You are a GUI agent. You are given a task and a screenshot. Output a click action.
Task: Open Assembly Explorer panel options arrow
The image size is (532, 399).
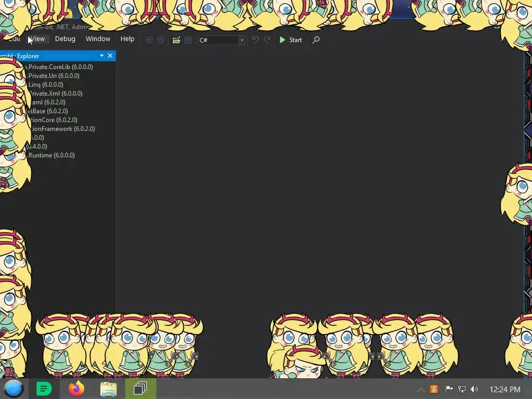coord(102,56)
